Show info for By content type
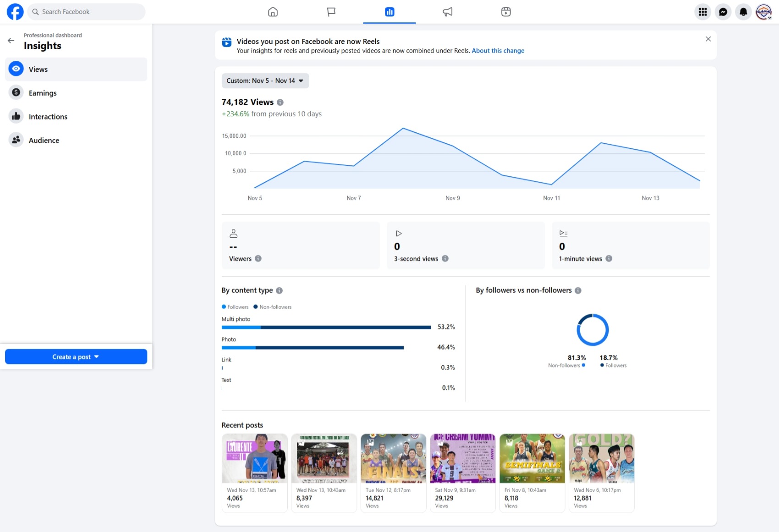The height and width of the screenshot is (532, 779). [x=280, y=290]
